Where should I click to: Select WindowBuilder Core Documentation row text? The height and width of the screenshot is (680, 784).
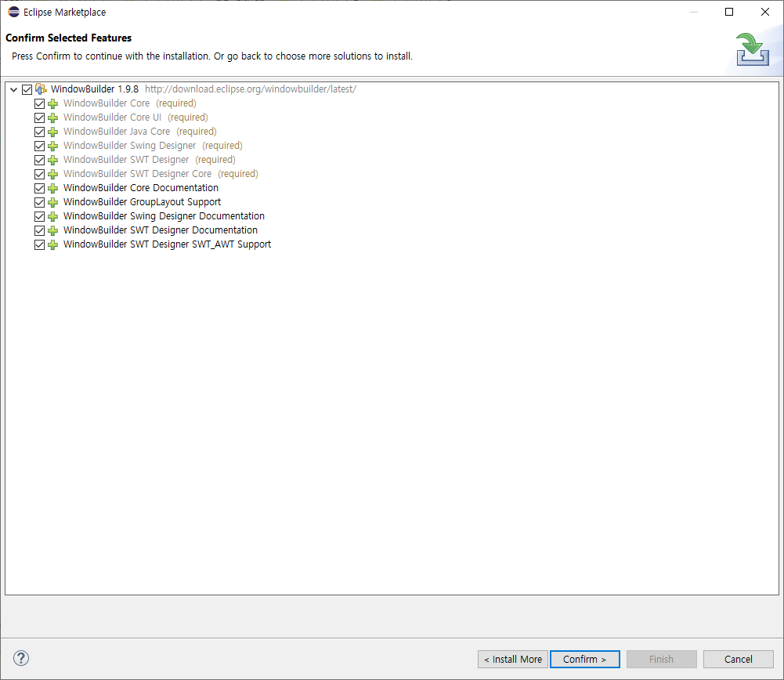[x=140, y=187]
